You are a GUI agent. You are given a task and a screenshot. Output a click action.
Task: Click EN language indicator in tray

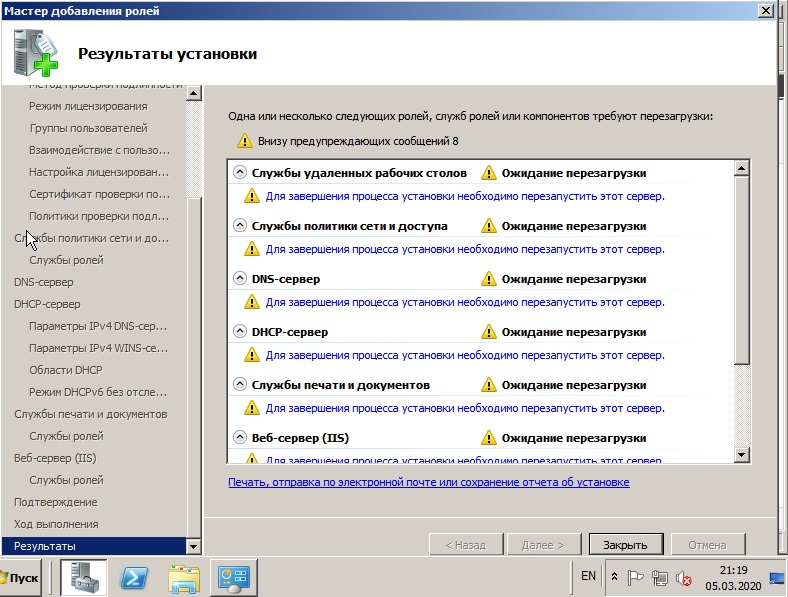click(588, 576)
